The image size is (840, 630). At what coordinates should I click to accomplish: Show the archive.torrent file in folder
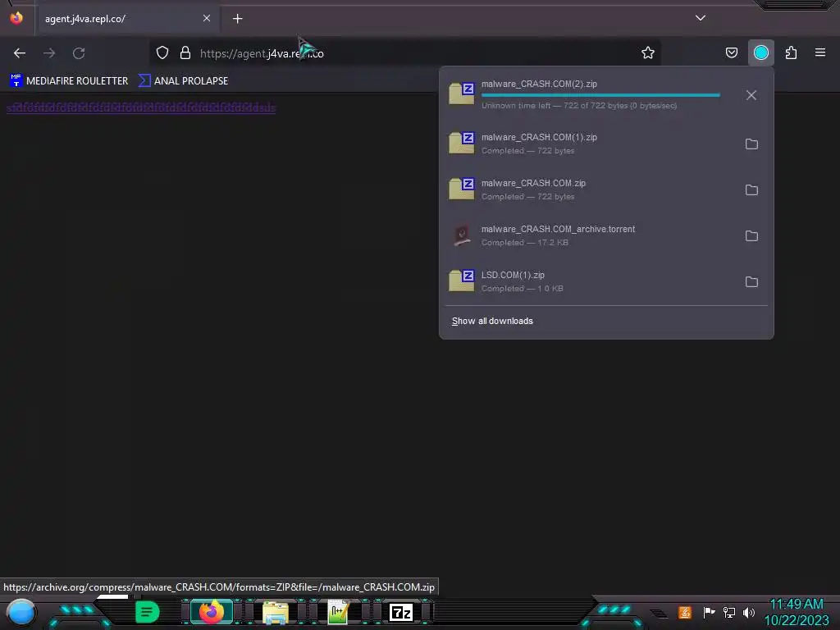[751, 236]
